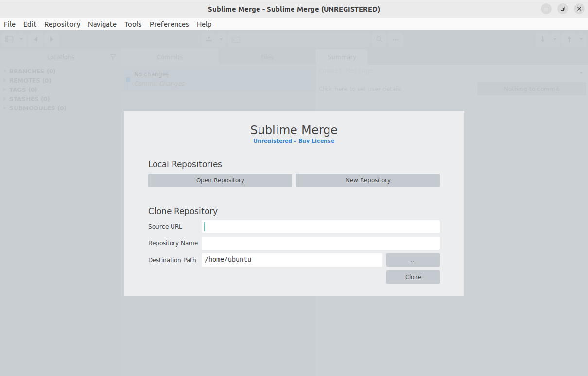Open the Help menu
588x376 pixels.
point(204,24)
